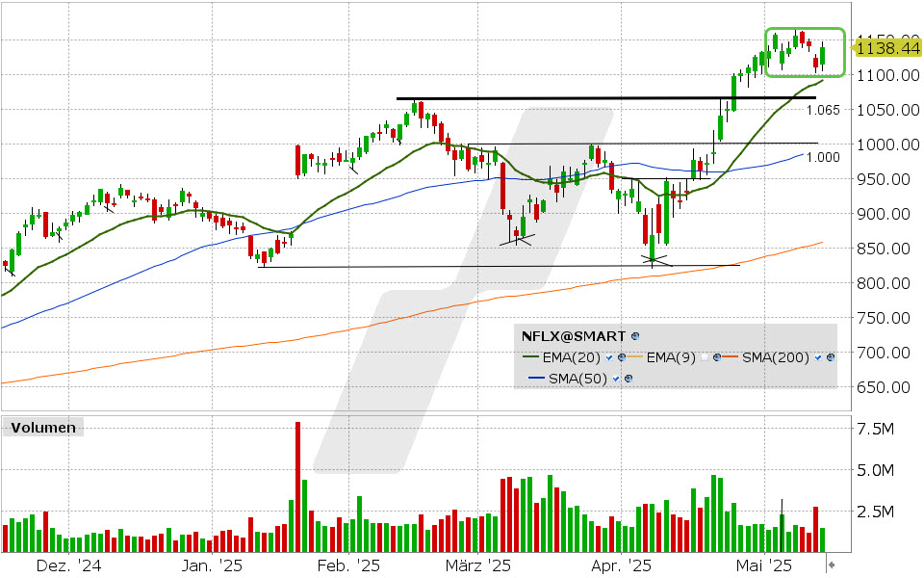Open the settings icon next to SMA(200)
This screenshot has width=924, height=578.
click(x=831, y=357)
